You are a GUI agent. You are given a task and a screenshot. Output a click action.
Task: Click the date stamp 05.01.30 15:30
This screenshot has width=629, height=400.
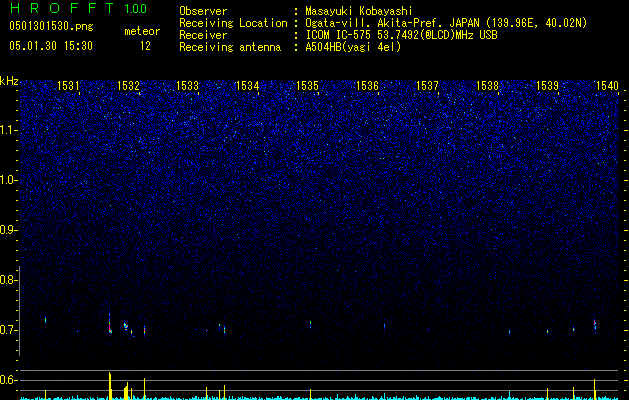[51, 46]
